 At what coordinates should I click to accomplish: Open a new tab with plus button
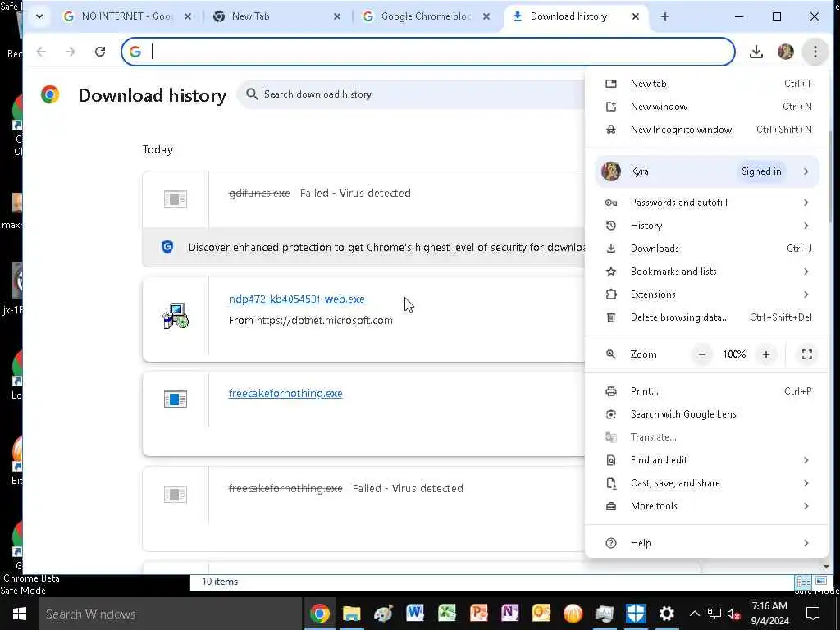(664, 16)
